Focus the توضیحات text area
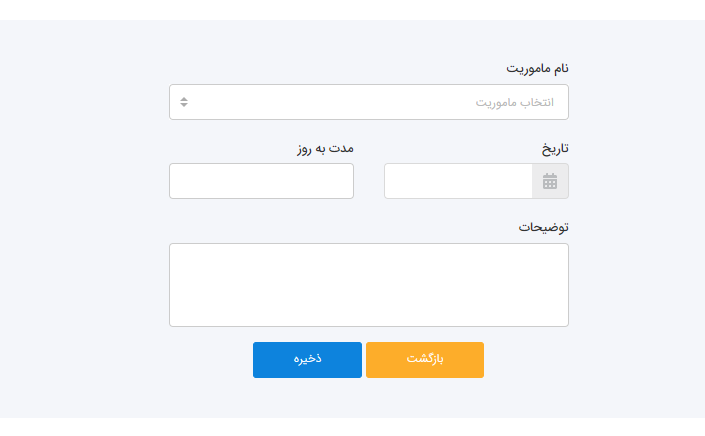 [x=368, y=285]
